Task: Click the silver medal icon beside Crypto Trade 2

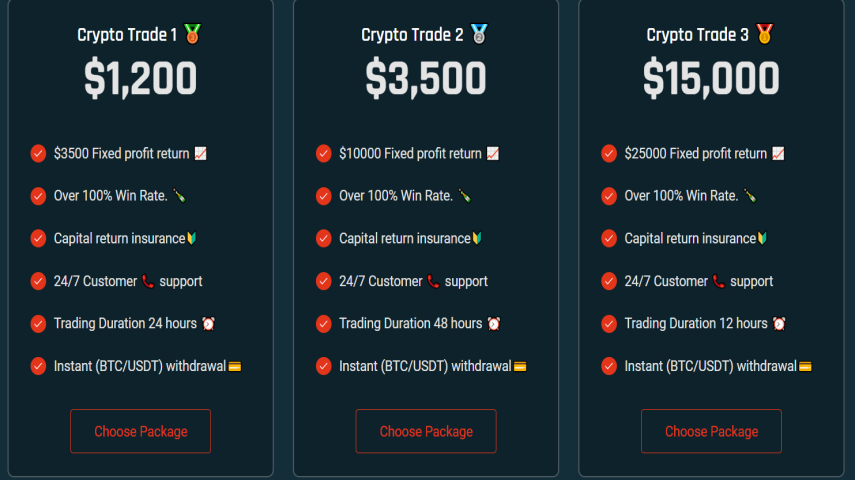Action: pyautogui.click(x=479, y=34)
